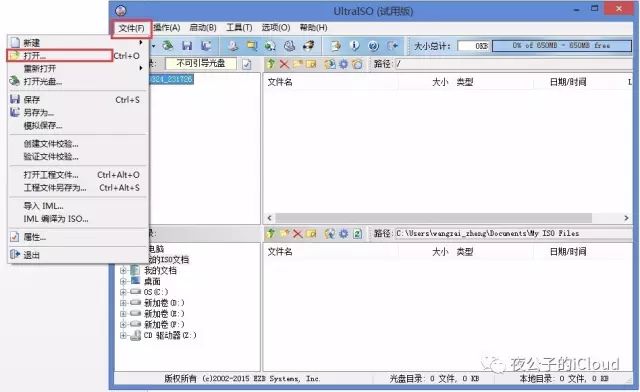Viewport: 640px width, 392px height.
Task: Select OS (C:) in the local tree
Action: [x=156, y=292]
